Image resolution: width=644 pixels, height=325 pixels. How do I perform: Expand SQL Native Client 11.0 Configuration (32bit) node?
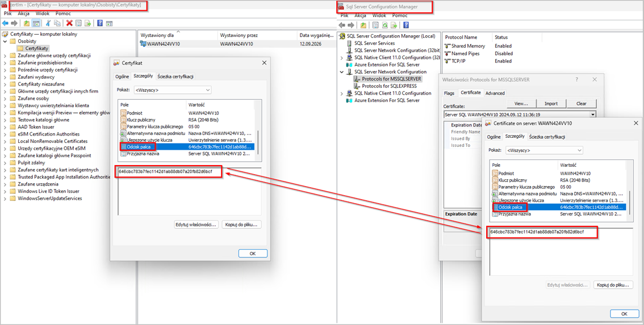pyautogui.click(x=342, y=58)
